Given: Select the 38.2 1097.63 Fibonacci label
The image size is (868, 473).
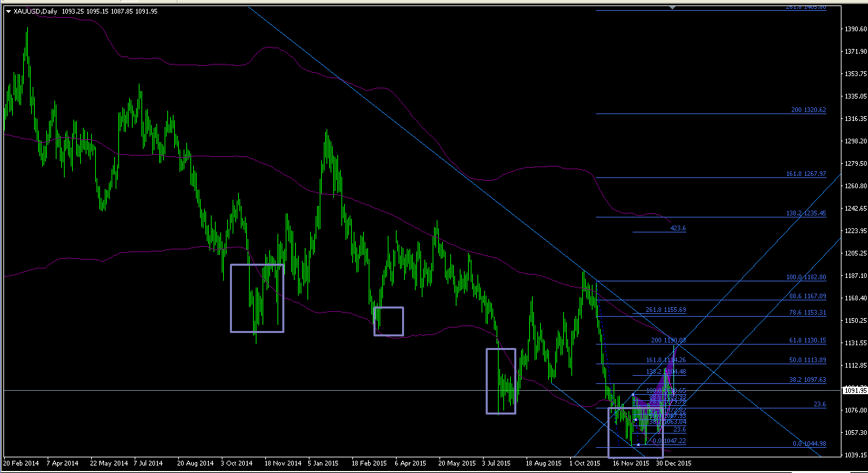Looking at the screenshot, I should [x=807, y=380].
